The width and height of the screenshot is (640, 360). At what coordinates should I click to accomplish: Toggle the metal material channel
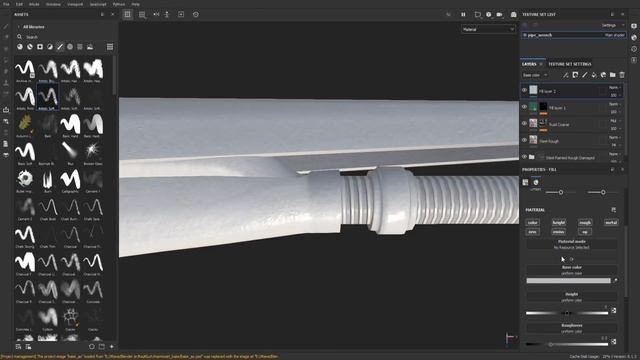pos(611,222)
